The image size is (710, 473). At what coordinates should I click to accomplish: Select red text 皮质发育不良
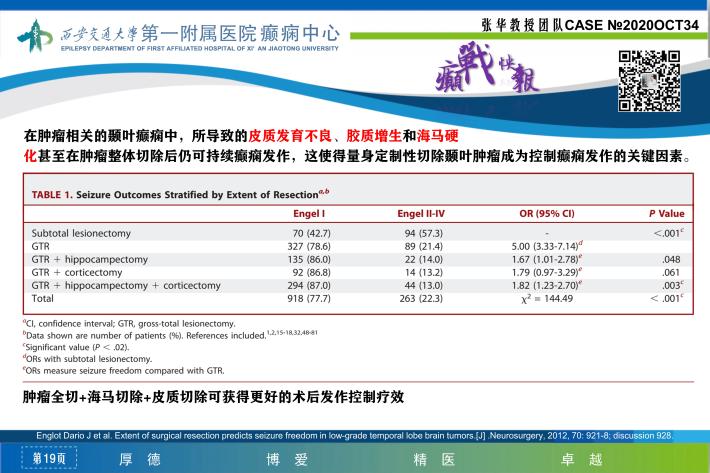[x=290, y=135]
